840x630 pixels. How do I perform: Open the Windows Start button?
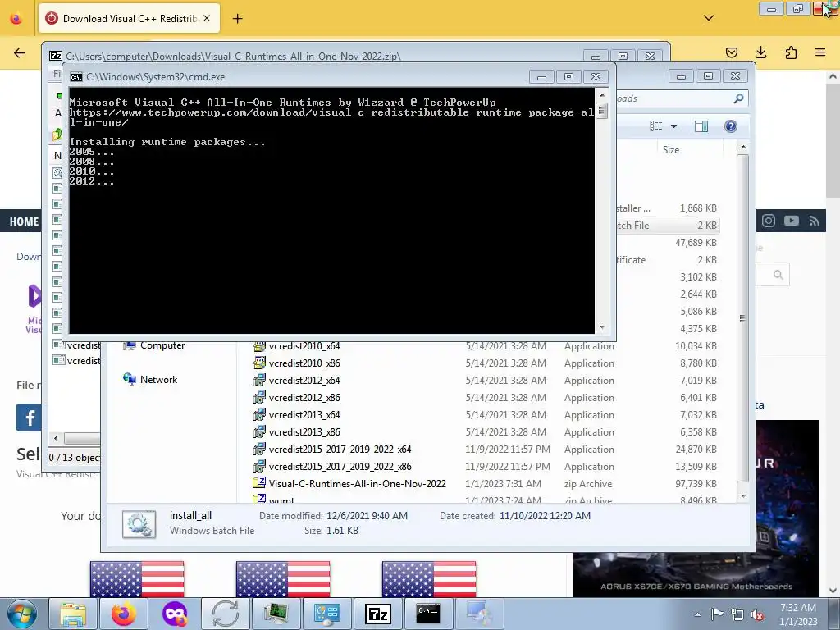[x=21, y=614]
